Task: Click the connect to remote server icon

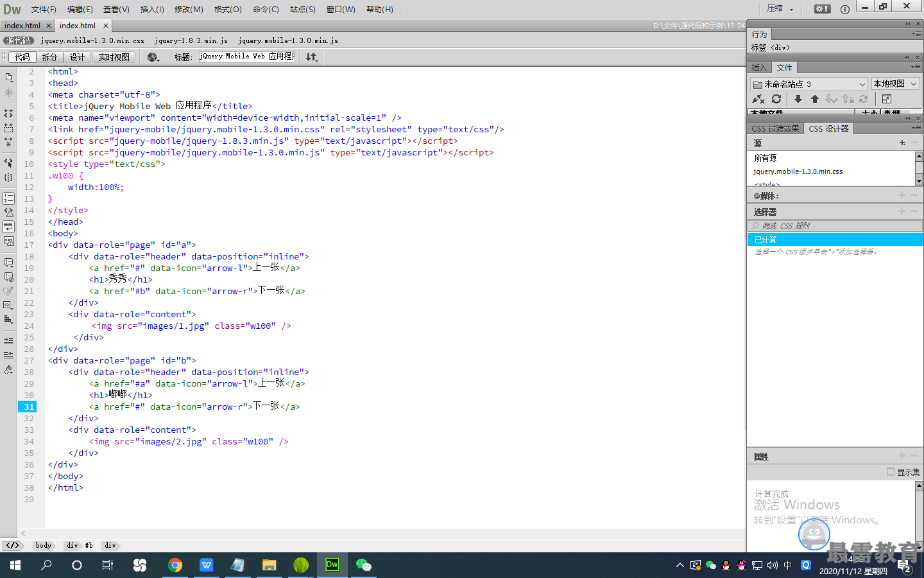Action: tap(758, 99)
